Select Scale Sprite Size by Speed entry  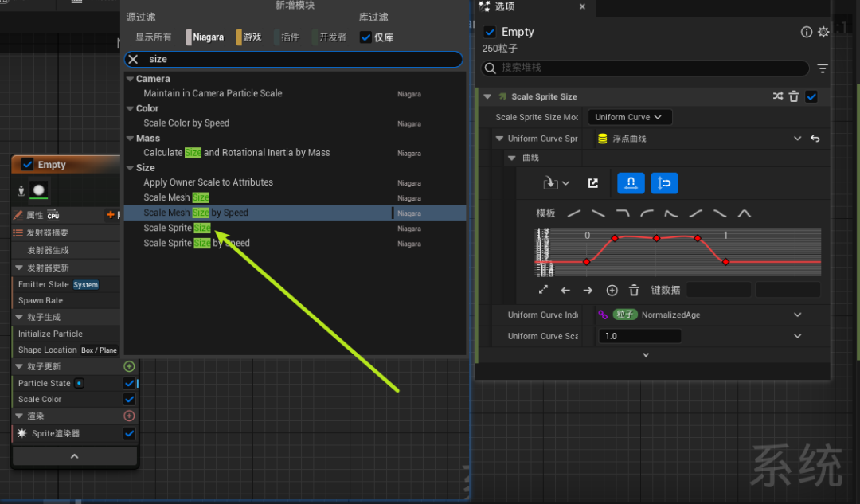tap(295, 244)
